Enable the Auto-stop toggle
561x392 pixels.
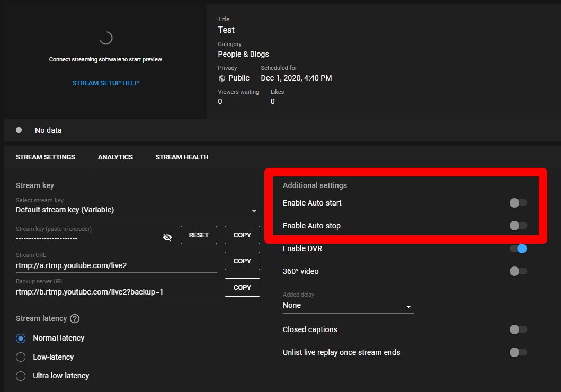[x=518, y=226]
